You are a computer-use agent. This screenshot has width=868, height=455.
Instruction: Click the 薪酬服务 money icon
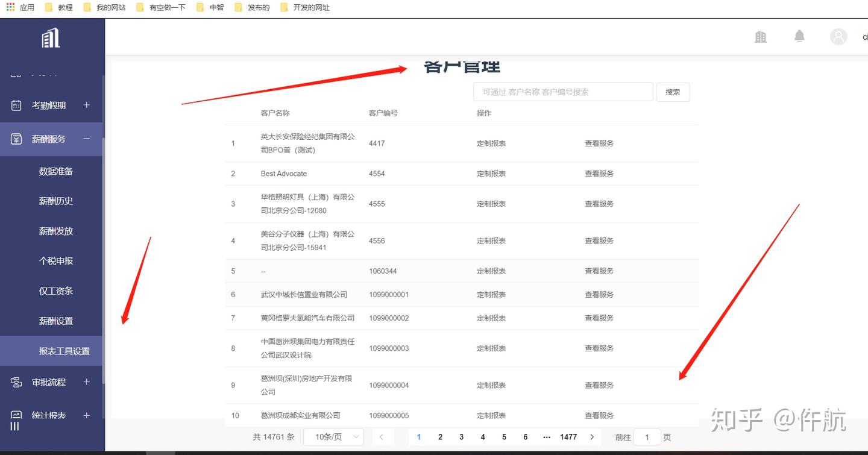click(x=16, y=139)
